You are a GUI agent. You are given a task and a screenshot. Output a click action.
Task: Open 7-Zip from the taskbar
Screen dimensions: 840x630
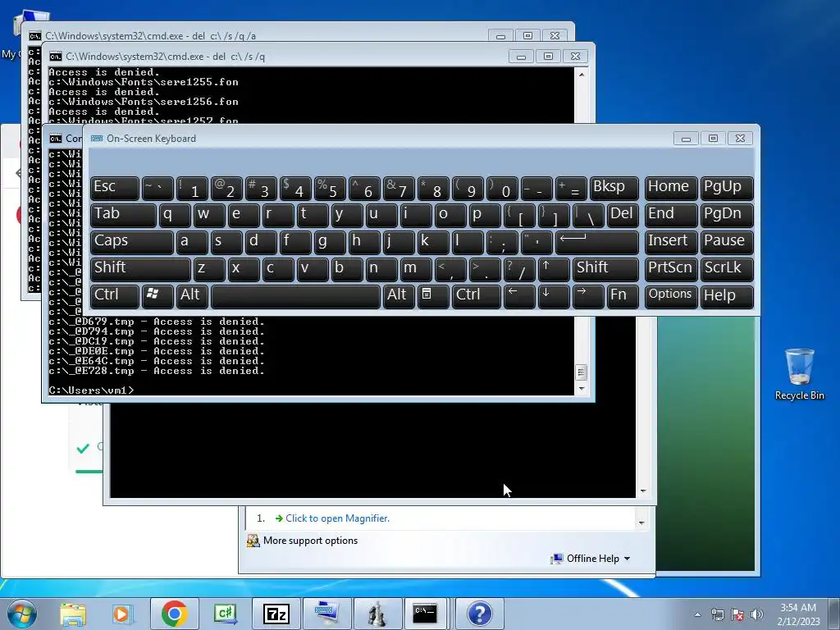(x=276, y=614)
